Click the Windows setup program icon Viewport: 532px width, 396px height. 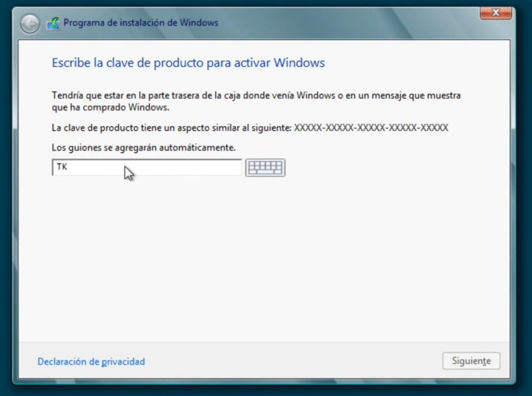click(x=53, y=23)
